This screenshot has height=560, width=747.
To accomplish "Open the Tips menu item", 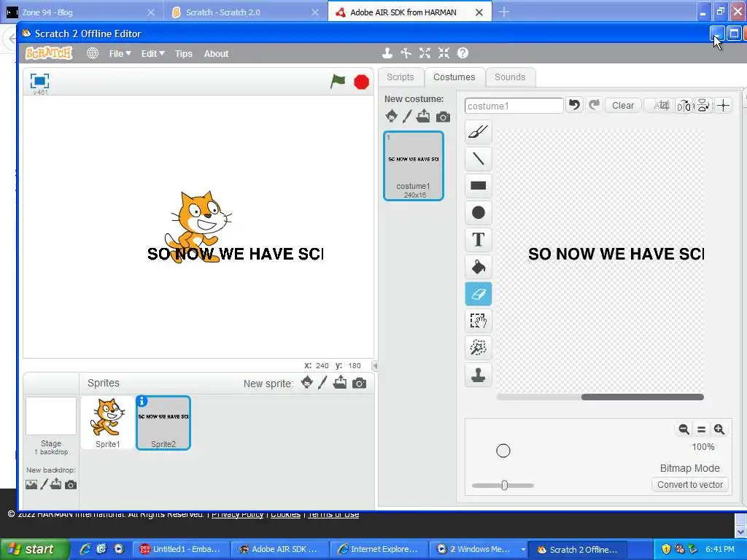I will pos(183,53).
